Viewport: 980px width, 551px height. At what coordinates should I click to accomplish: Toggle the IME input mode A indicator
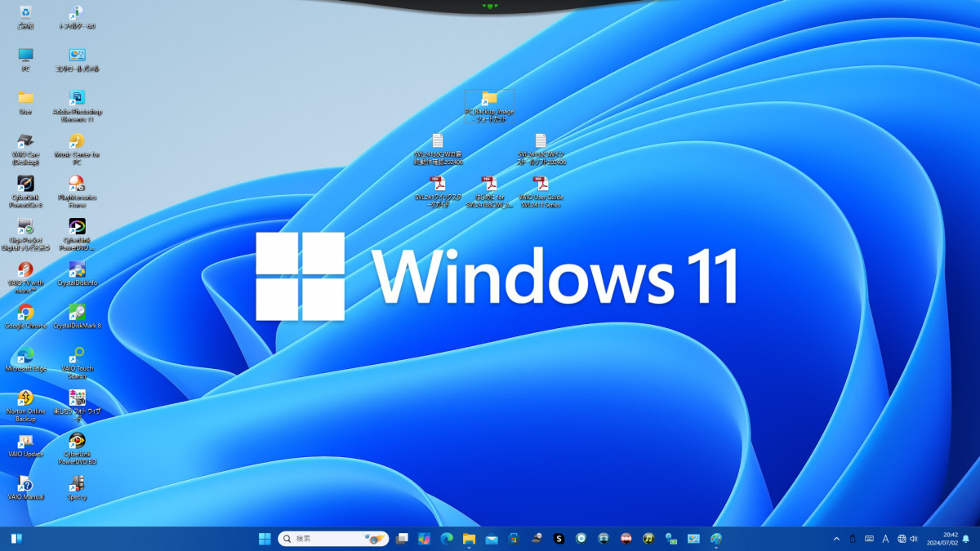click(x=885, y=539)
